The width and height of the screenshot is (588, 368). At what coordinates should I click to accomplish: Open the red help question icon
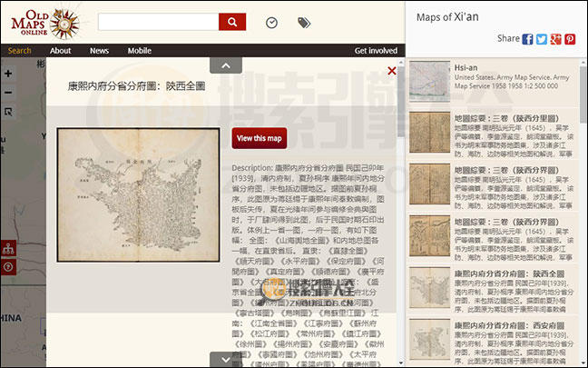[8, 267]
